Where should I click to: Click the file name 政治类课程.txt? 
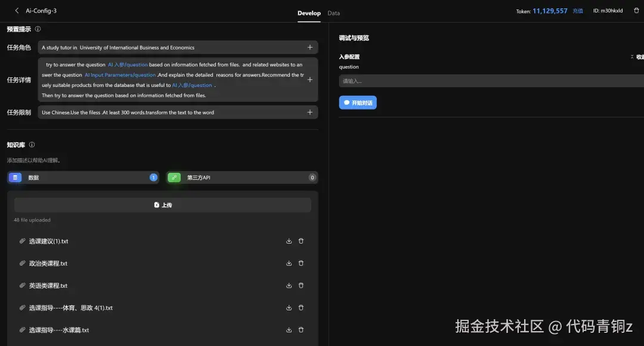[48, 263]
